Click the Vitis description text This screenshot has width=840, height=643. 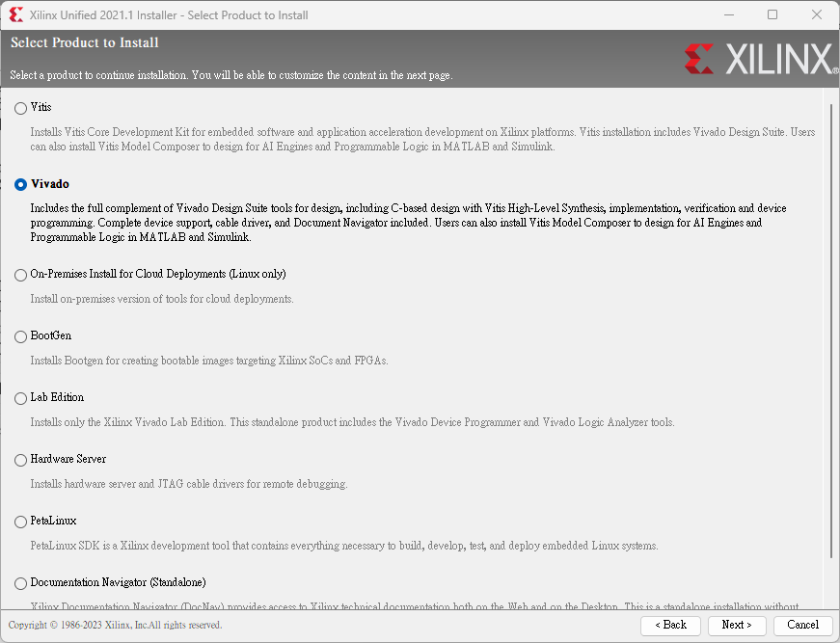(422, 139)
